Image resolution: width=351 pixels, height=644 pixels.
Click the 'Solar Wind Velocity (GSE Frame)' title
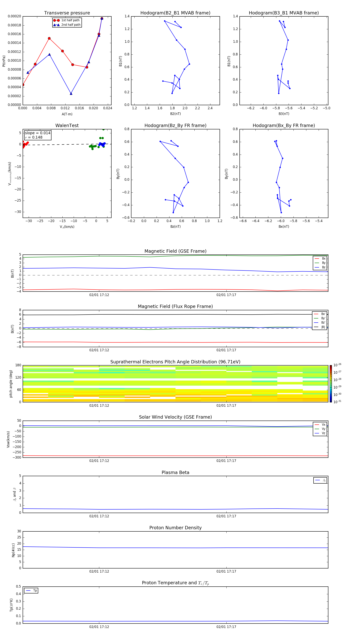[175, 417]
